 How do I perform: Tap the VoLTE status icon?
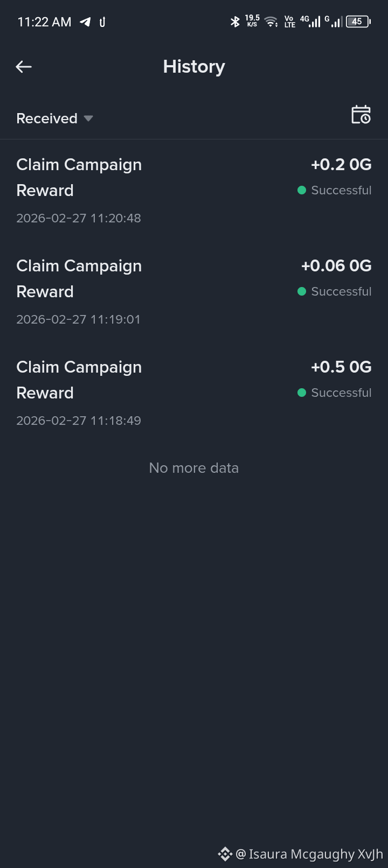[x=289, y=22]
